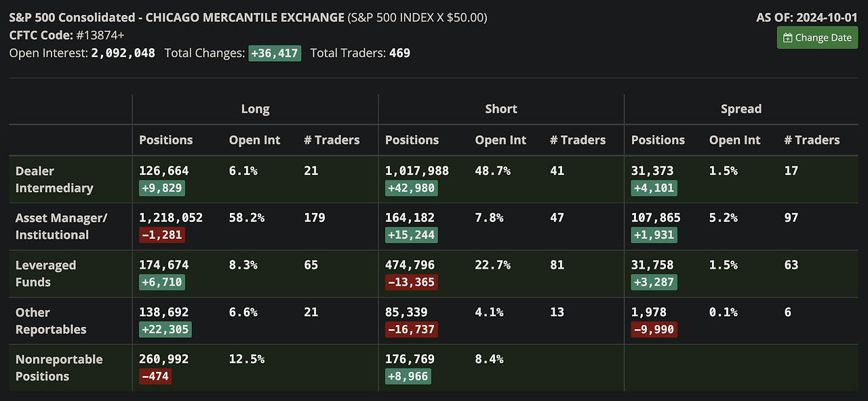Click the Dealer Intermediary row label
This screenshot has width=868, height=401.
tap(54, 179)
